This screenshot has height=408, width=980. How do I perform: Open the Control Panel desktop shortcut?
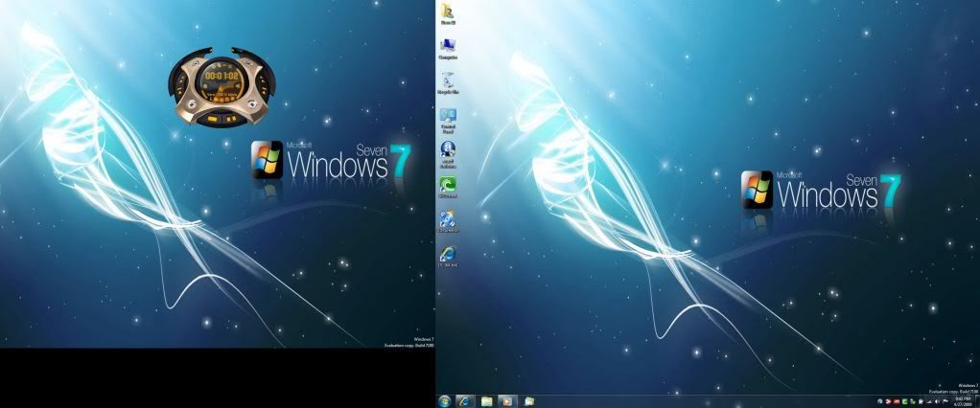pos(448,119)
